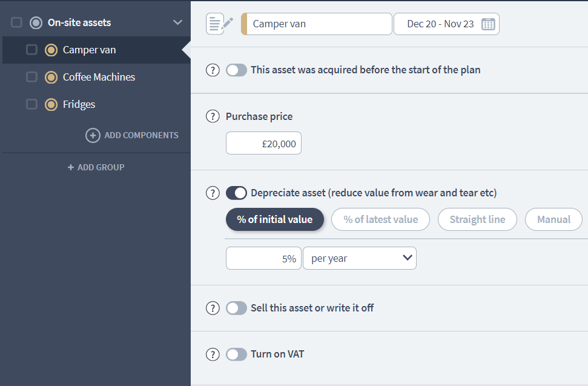Enable the Turn on VAT switch

(x=236, y=354)
